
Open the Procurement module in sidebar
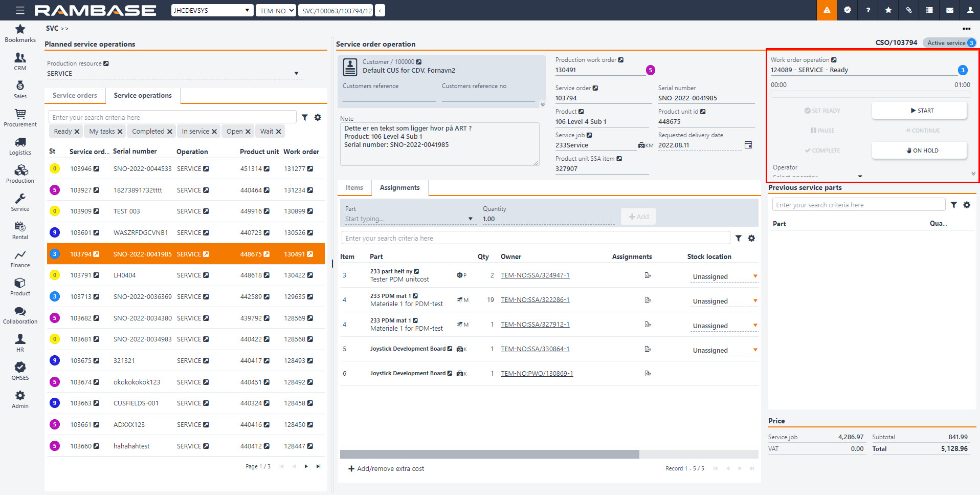click(20, 118)
